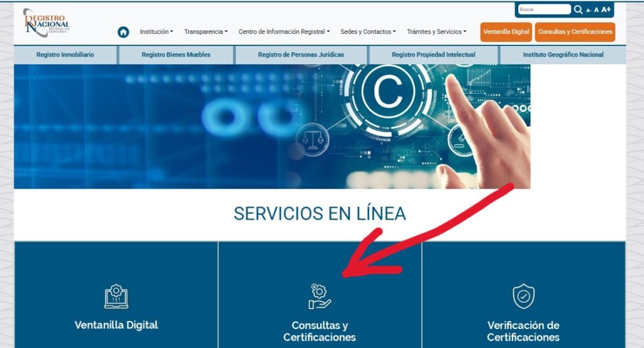Open the Sedes y Contactos dropdown

[x=368, y=31]
